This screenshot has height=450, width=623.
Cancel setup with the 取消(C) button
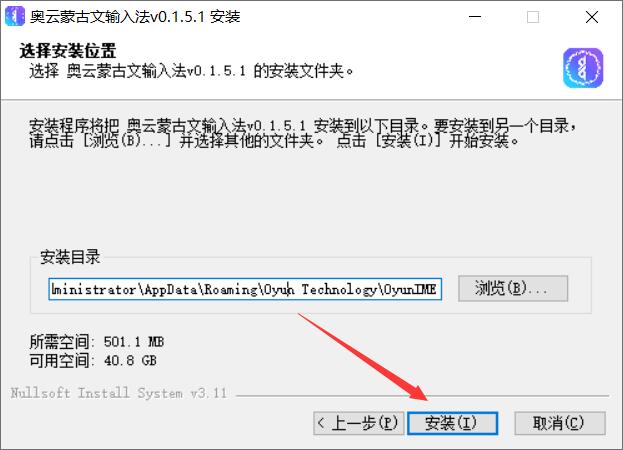[560, 423]
